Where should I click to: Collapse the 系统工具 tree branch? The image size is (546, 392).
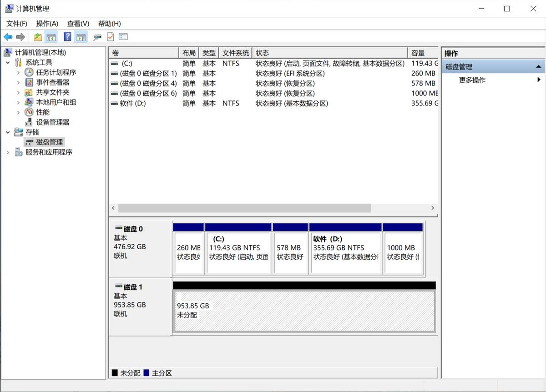click(x=7, y=62)
